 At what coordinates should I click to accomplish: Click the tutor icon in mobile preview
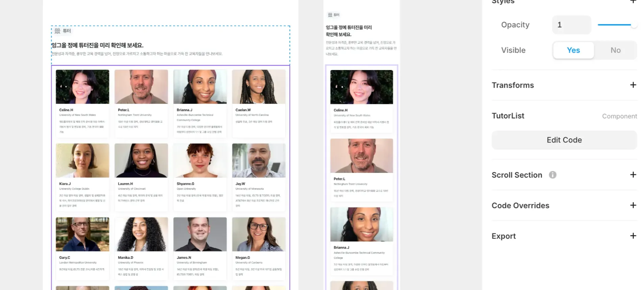coord(330,15)
